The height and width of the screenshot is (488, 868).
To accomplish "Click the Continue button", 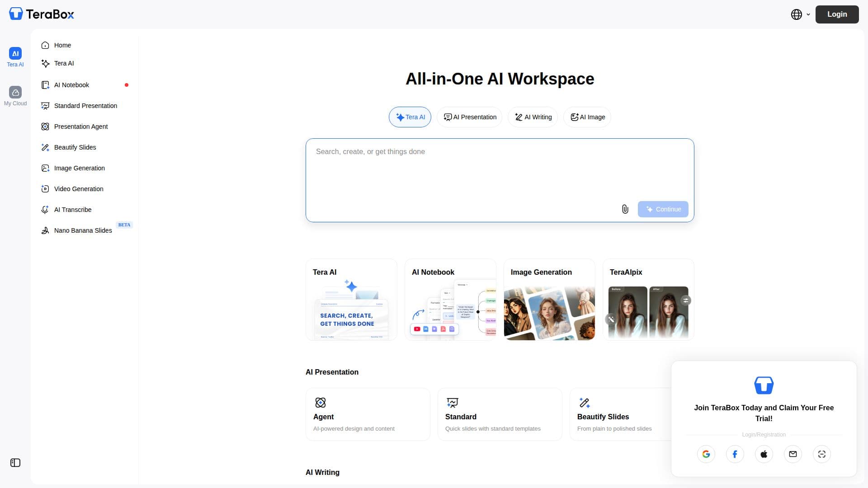I will click(663, 209).
